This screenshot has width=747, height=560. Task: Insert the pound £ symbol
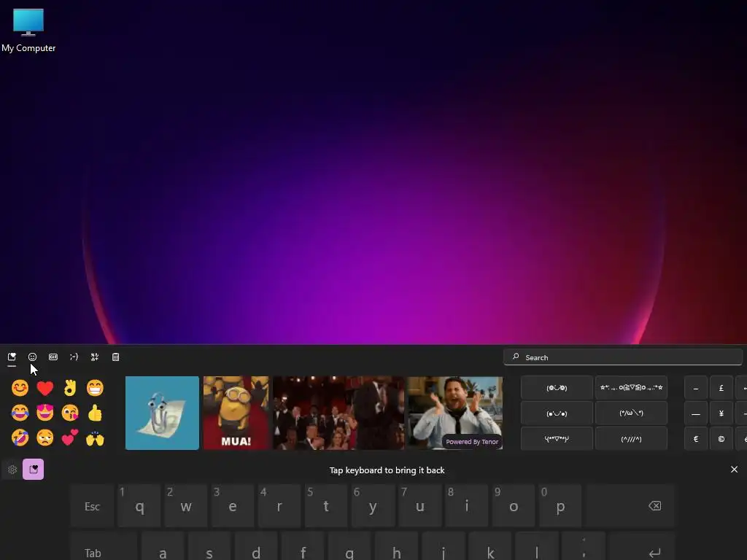point(721,388)
